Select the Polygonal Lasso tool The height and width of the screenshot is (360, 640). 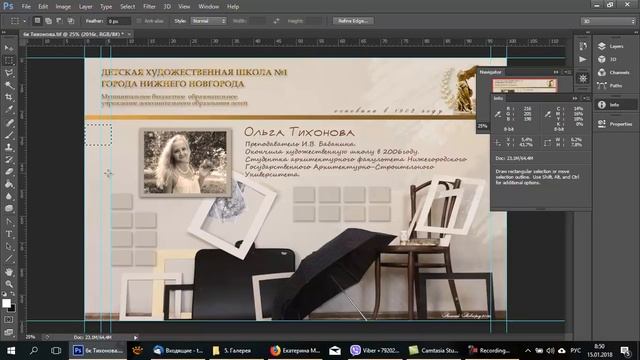[x=9, y=73]
